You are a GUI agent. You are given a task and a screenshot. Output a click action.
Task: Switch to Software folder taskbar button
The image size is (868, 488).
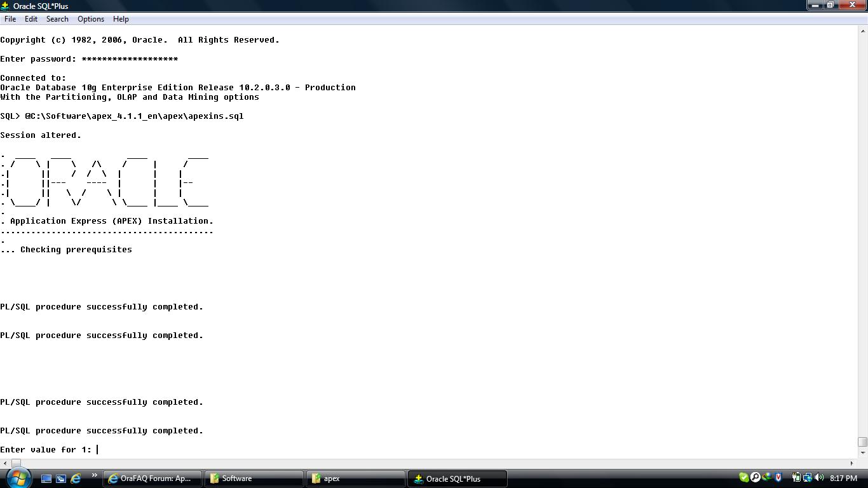[254, 478]
